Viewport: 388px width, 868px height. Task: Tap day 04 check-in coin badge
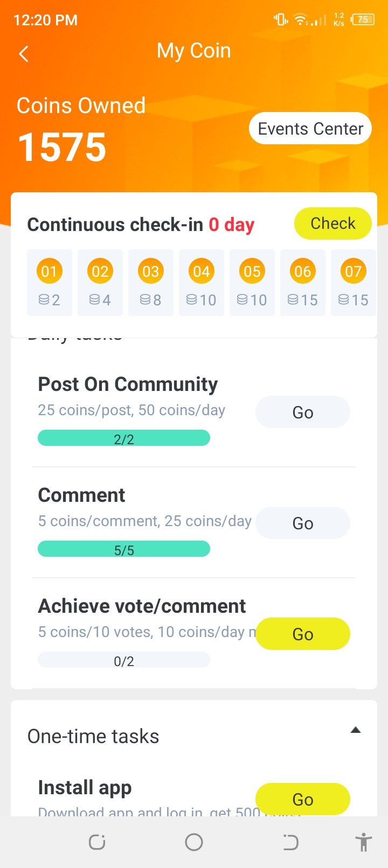tap(201, 271)
